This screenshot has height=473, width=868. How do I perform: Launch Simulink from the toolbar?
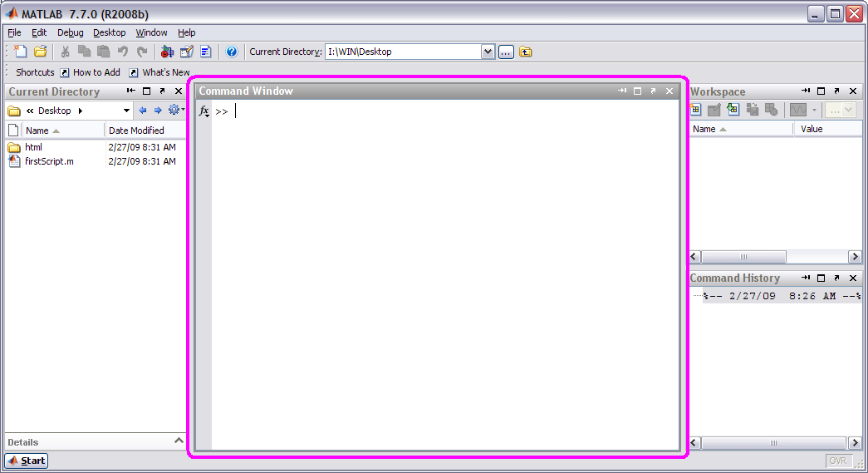(168, 52)
